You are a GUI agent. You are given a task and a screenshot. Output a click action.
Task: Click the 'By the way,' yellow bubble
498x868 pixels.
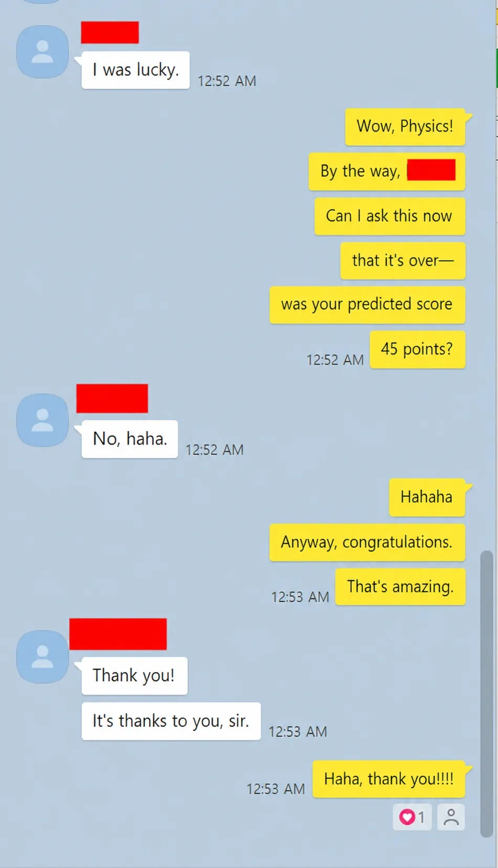(x=387, y=171)
